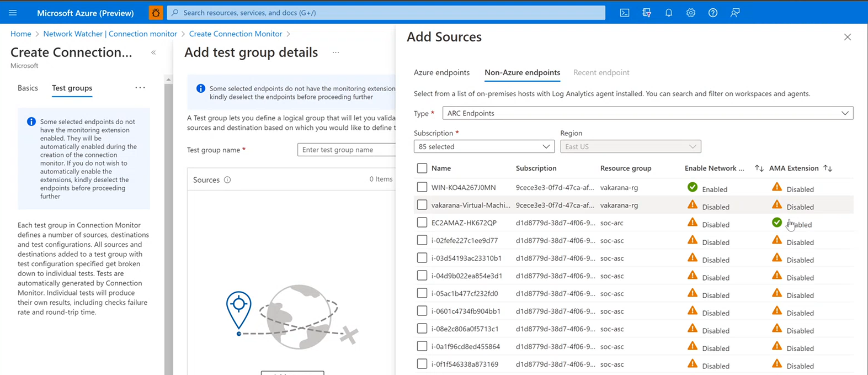Switch to the Azure endpoints tab

point(441,72)
